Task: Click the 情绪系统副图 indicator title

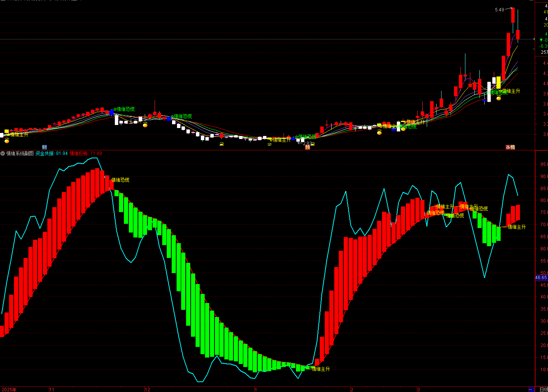Action: 20,153
